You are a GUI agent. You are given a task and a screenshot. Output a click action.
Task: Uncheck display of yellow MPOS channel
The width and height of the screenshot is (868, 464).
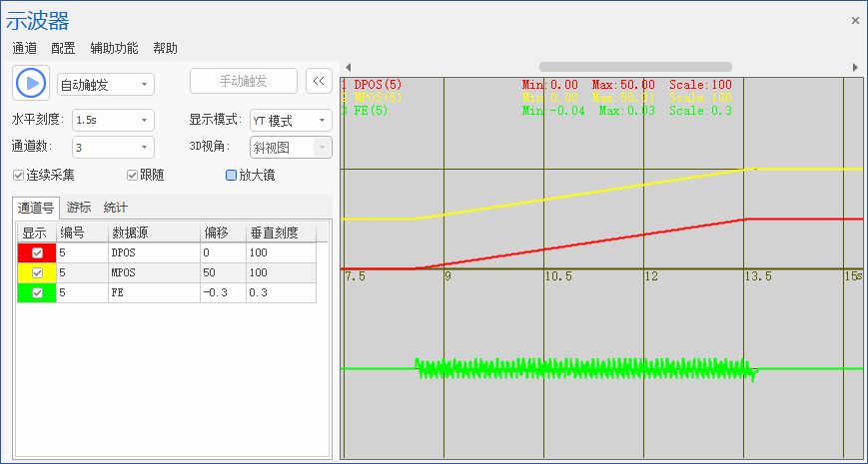pos(37,272)
